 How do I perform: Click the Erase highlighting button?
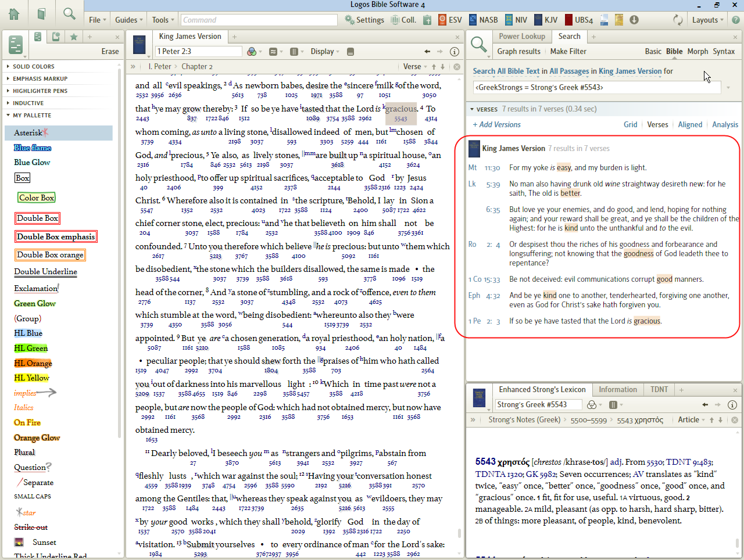click(x=110, y=52)
